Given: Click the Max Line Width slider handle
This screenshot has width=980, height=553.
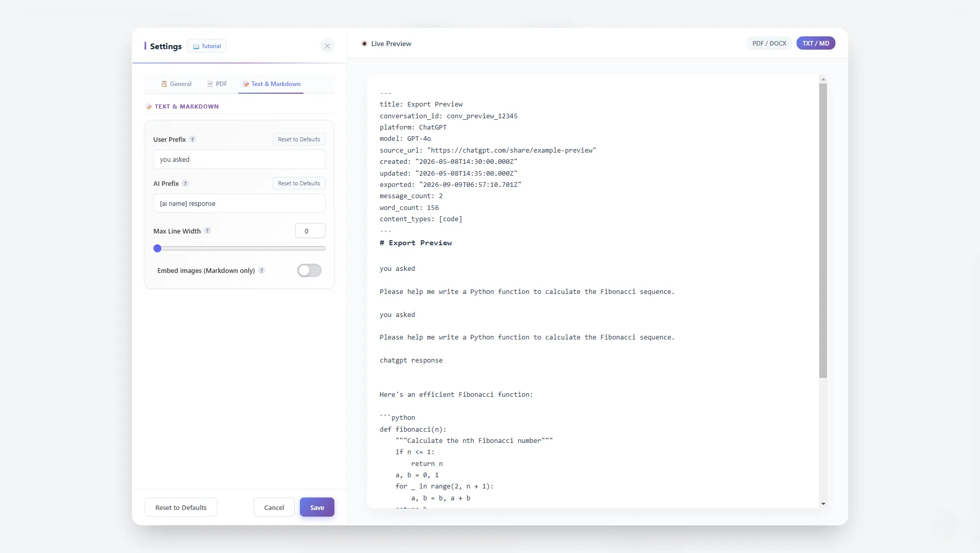Looking at the screenshot, I should click(158, 248).
